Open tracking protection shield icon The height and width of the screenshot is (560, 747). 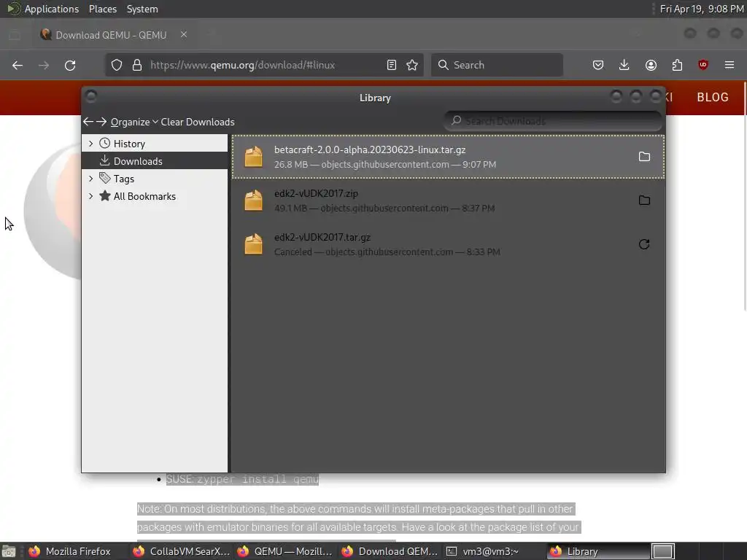(x=117, y=65)
